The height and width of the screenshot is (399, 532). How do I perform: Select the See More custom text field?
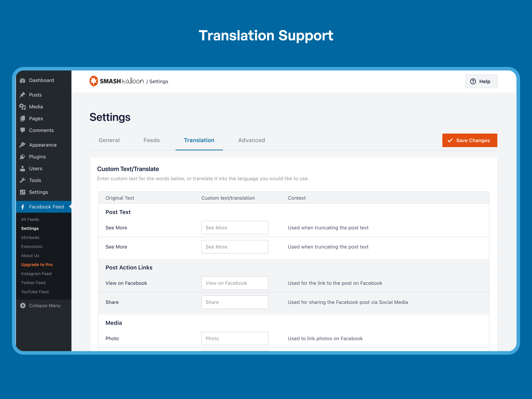(234, 227)
